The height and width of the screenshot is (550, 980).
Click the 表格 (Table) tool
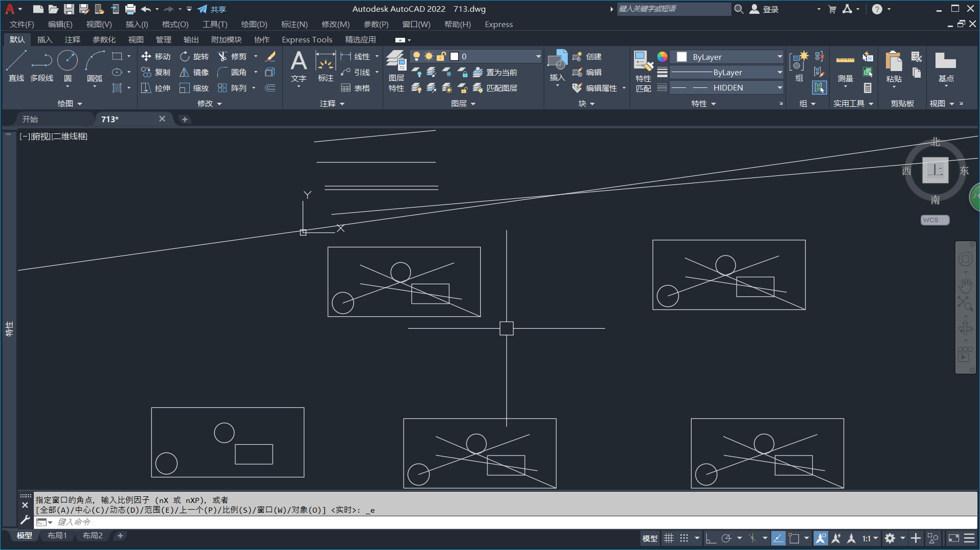click(355, 88)
